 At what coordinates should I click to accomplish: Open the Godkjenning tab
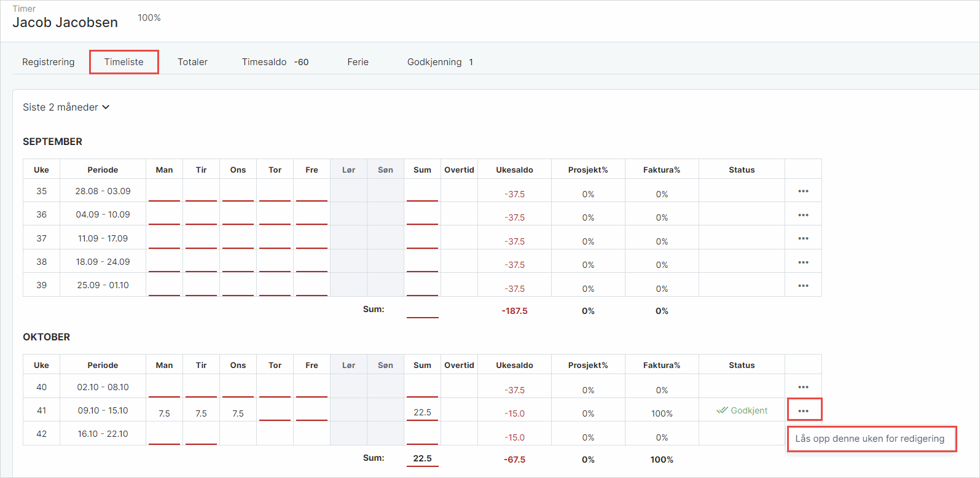(439, 62)
